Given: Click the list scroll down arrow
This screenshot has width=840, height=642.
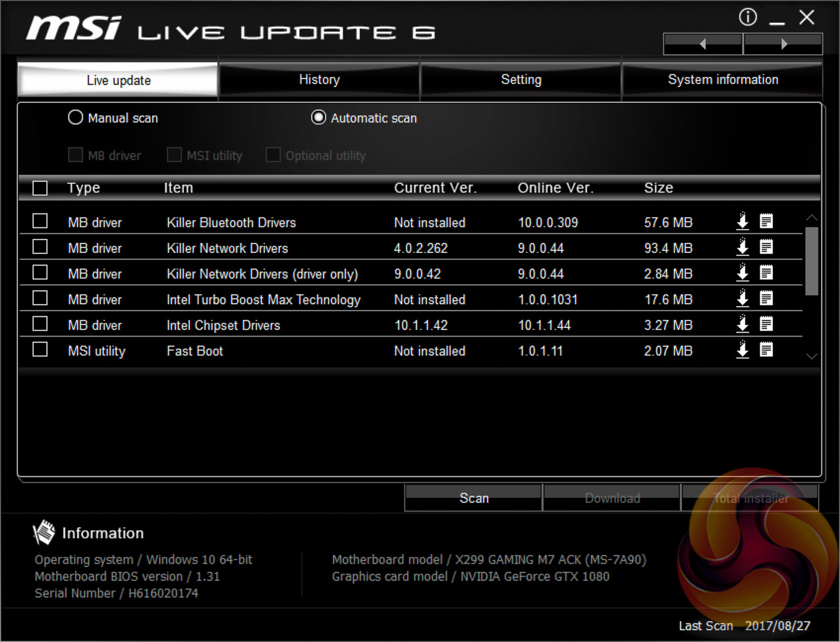Looking at the screenshot, I should (812, 356).
